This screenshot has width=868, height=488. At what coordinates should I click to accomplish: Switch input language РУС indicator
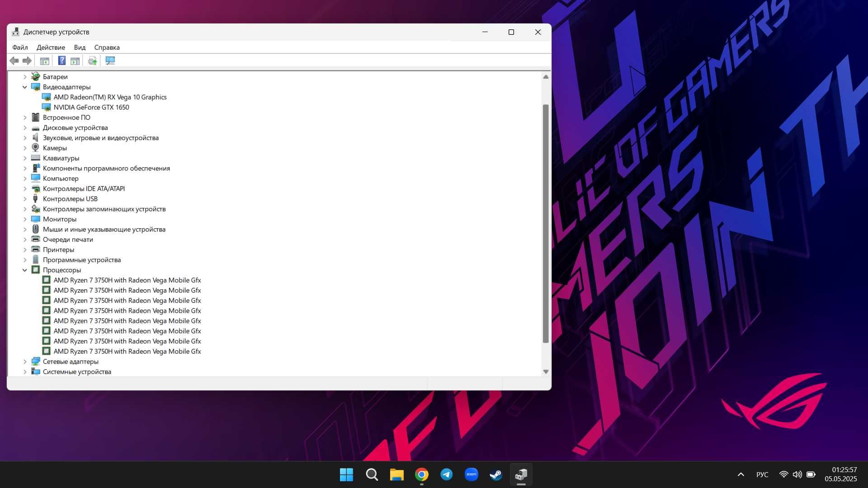(x=762, y=474)
